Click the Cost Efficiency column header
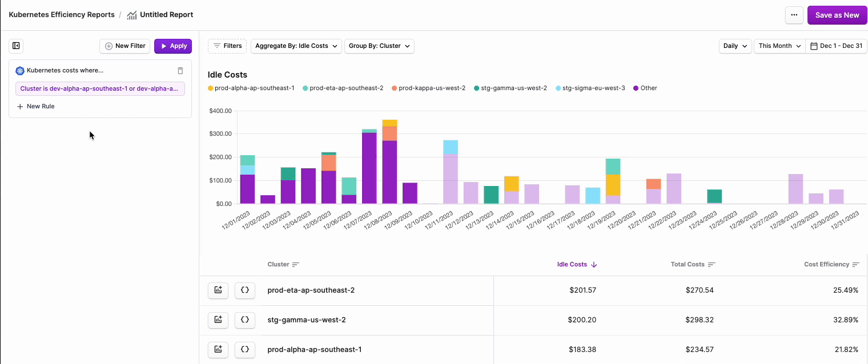The height and width of the screenshot is (364, 868). (x=826, y=265)
